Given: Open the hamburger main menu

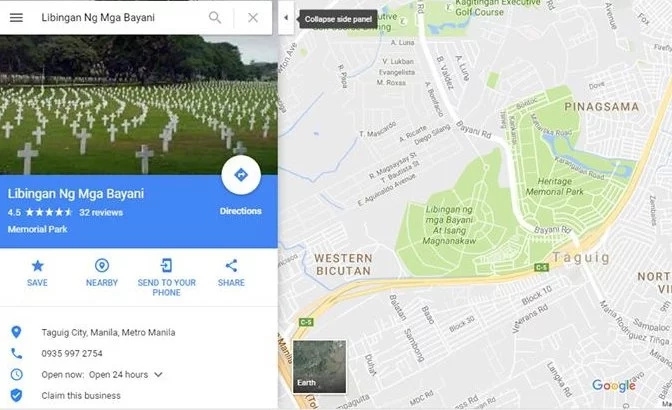Looking at the screenshot, I should 16,18.
